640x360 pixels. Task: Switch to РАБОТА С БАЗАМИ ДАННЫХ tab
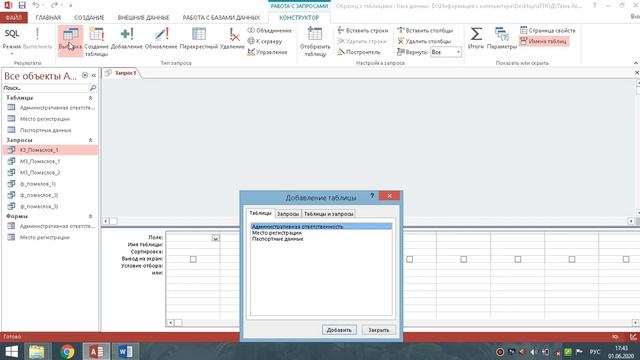pos(221,18)
